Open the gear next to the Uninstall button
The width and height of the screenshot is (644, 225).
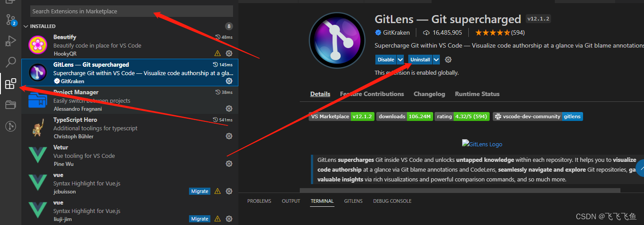pos(448,60)
